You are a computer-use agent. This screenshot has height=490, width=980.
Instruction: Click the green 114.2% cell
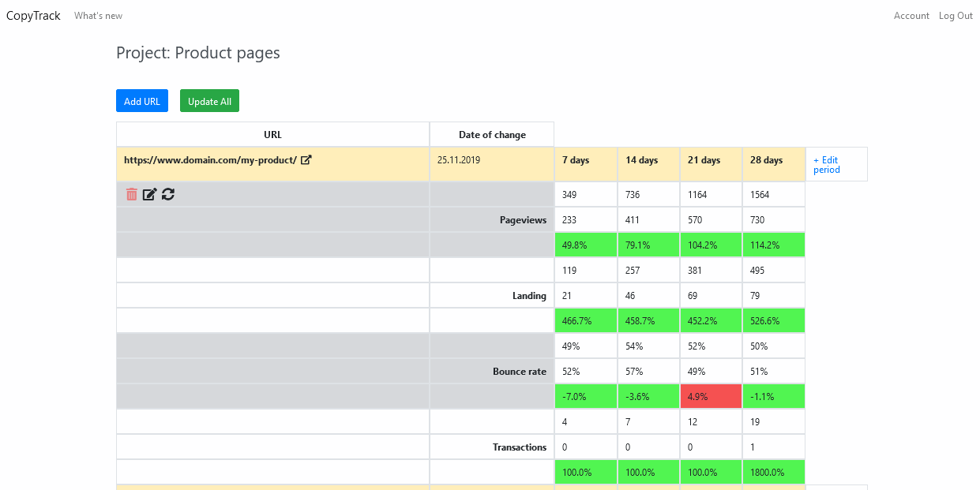[x=774, y=245]
